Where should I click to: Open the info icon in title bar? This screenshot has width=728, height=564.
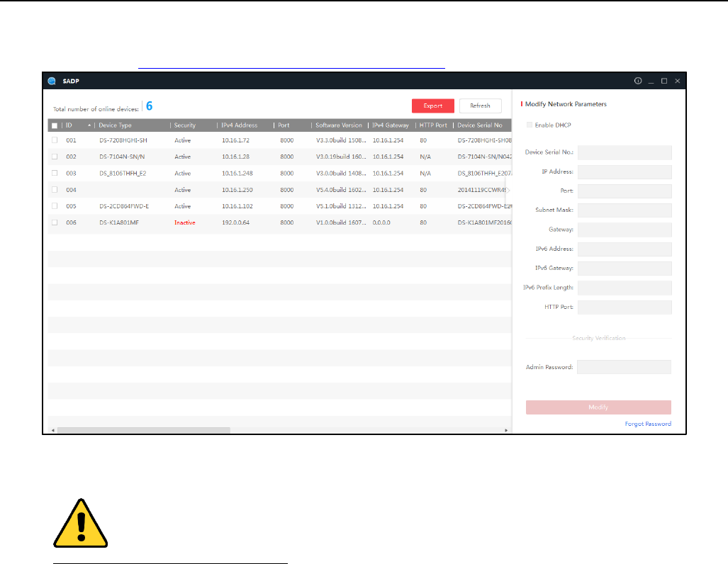pos(638,81)
